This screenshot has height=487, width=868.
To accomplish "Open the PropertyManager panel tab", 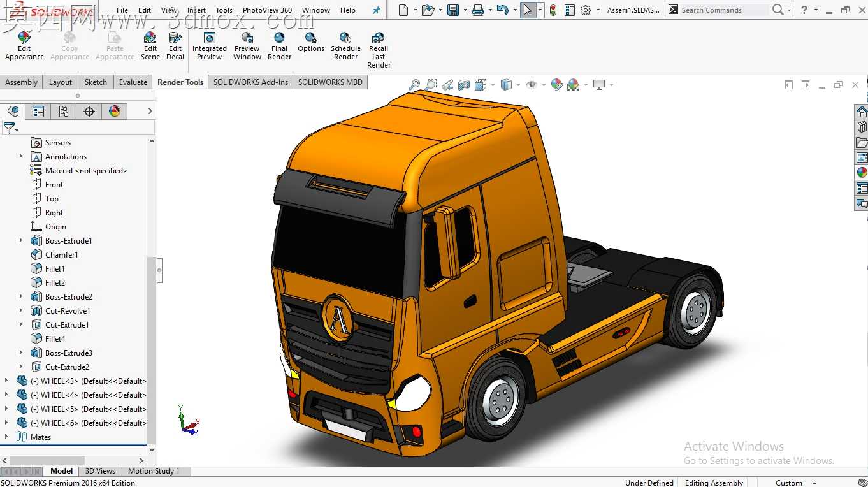I will (38, 112).
